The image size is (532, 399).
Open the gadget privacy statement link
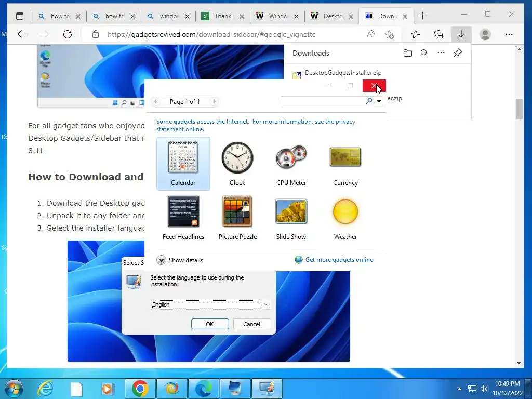tap(256, 125)
